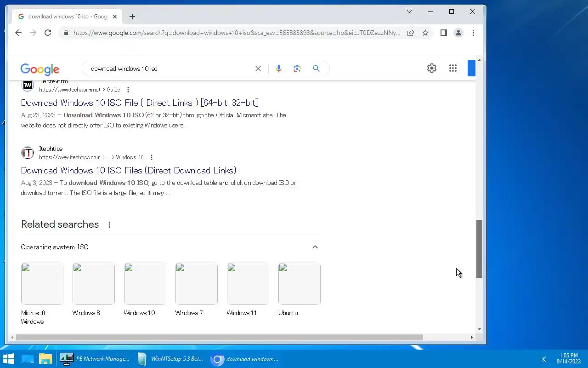Open a new browser tab
The image size is (588, 368).
(x=132, y=17)
